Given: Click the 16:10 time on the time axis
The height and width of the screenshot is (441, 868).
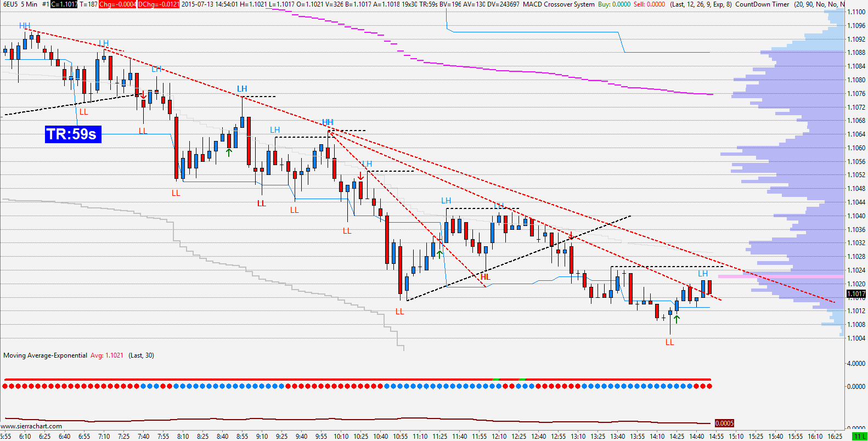Looking at the screenshot, I should (815, 437).
